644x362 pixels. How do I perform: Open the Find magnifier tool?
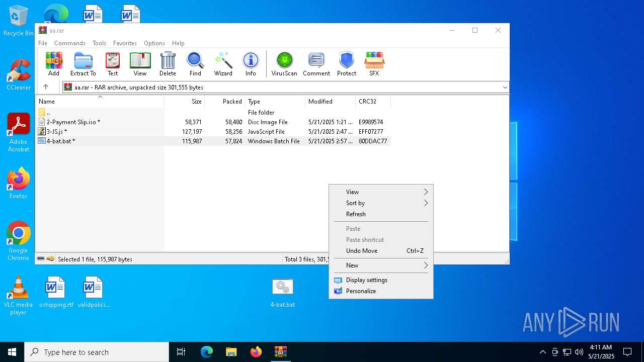point(195,64)
